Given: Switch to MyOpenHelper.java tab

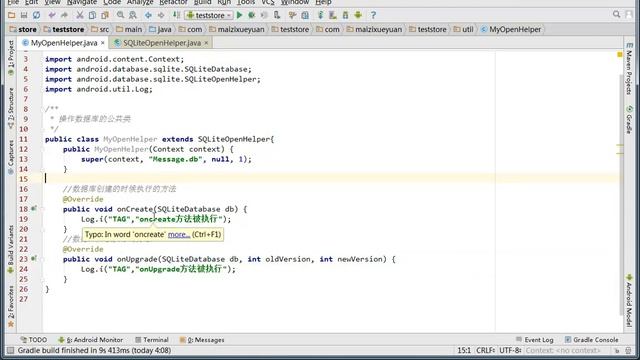Looking at the screenshot, I should 64,43.
